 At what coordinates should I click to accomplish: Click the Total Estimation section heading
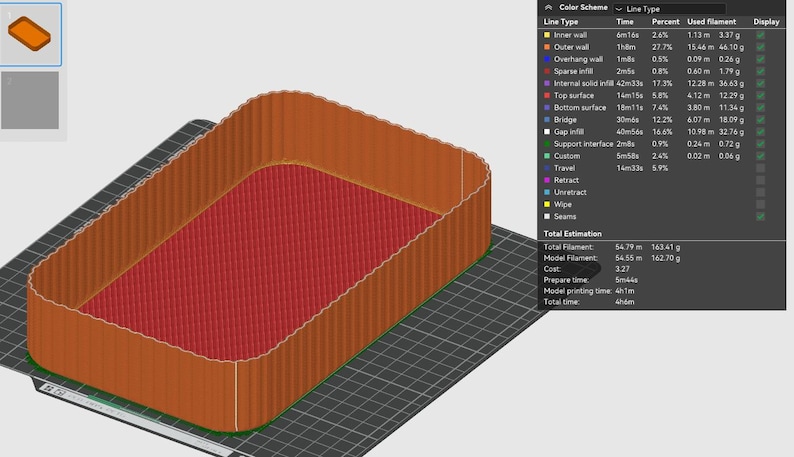tap(572, 234)
